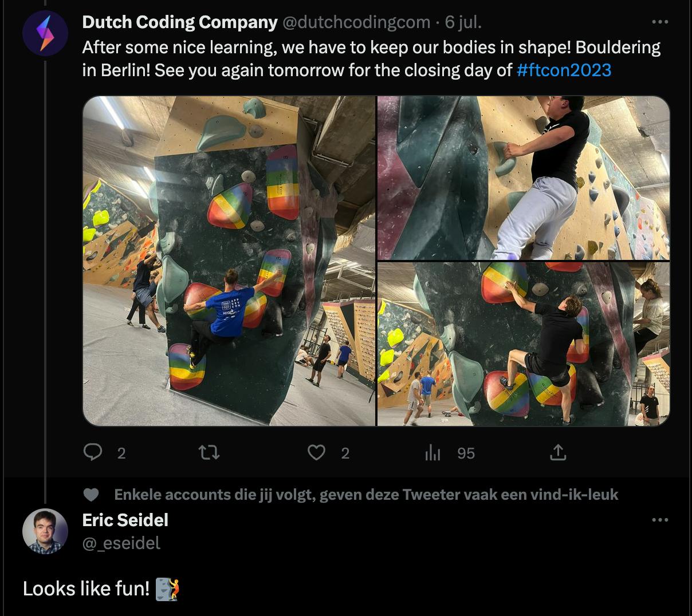This screenshot has height=616, width=692.
Task: Open Eric Seidel display name
Action: click(x=125, y=520)
